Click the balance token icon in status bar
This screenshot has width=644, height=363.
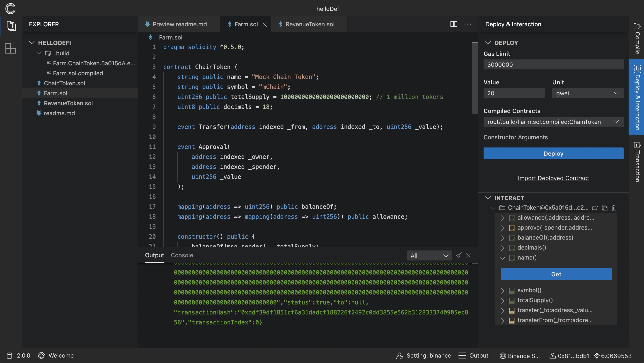point(597,356)
